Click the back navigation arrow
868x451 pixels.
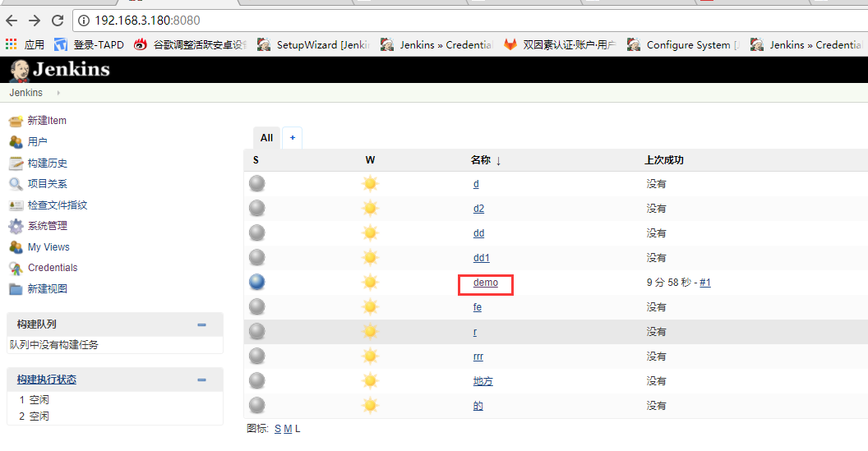[x=12, y=21]
